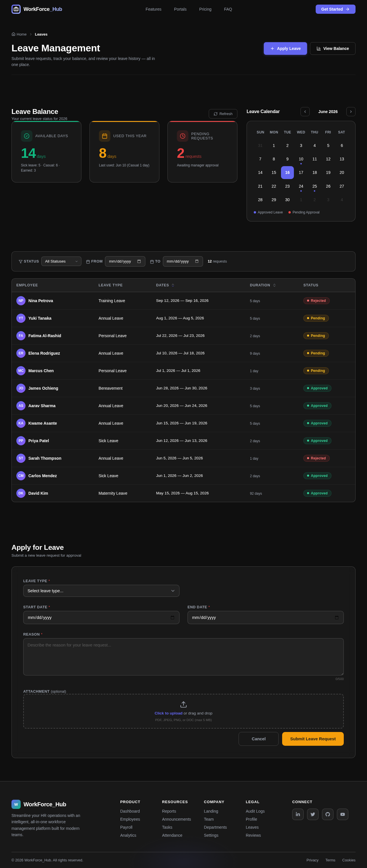Click Approved badge for James Ochieng

pos(317,388)
